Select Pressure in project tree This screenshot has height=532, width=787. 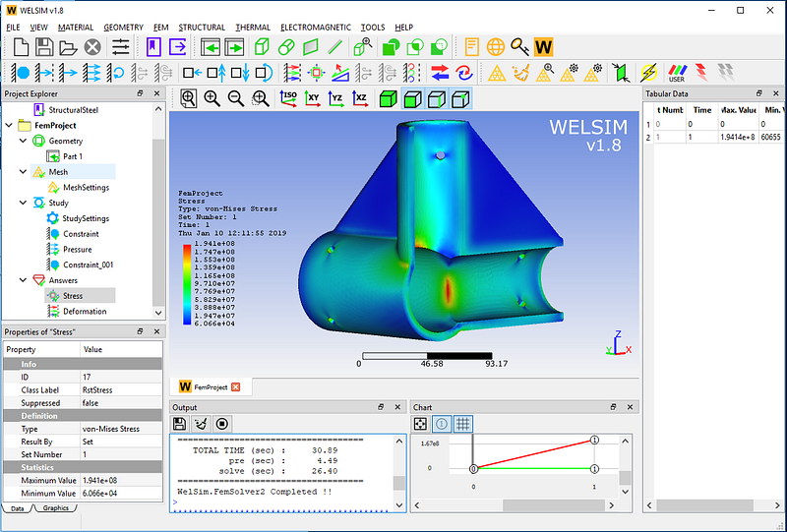click(78, 250)
